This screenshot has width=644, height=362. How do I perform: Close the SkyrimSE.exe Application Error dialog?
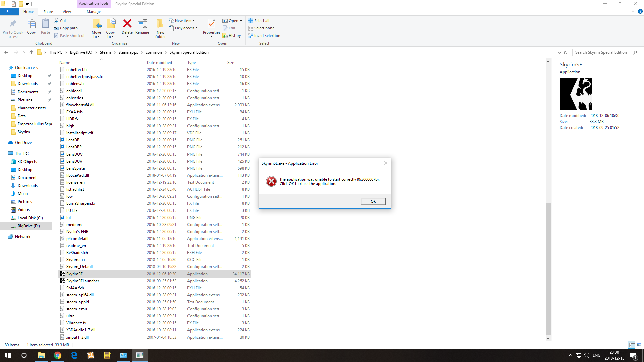[x=386, y=163]
